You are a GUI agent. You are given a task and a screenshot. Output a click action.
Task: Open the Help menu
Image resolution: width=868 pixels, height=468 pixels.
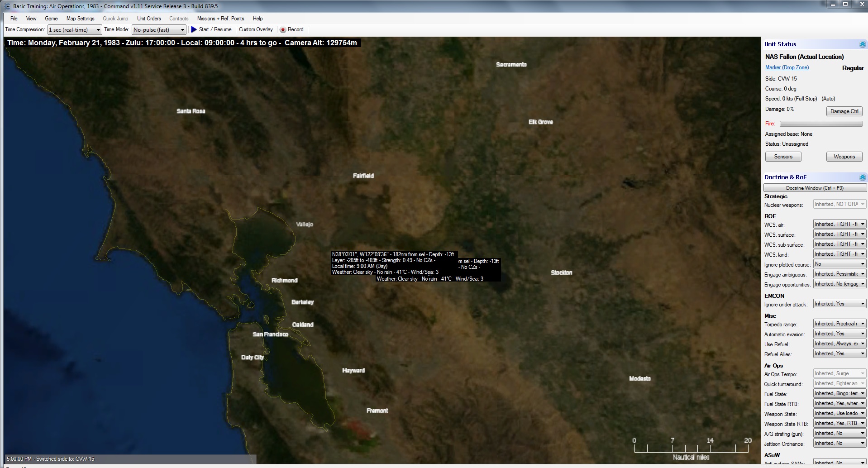click(258, 19)
